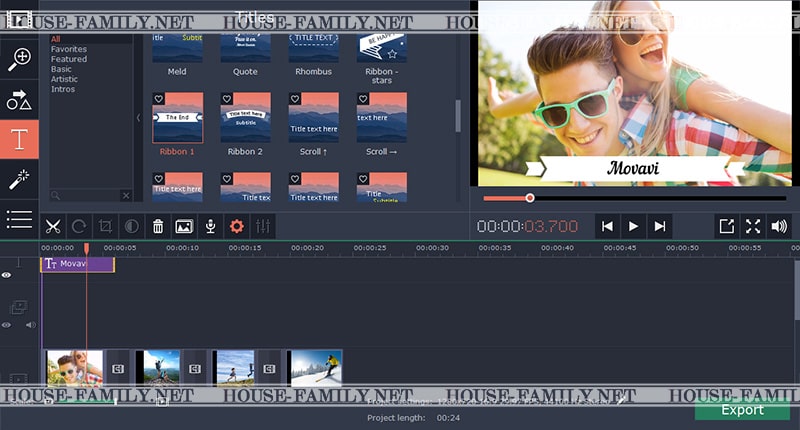This screenshot has height=430, width=800.
Task: Open the filters magic wand tool
Action: click(19, 180)
